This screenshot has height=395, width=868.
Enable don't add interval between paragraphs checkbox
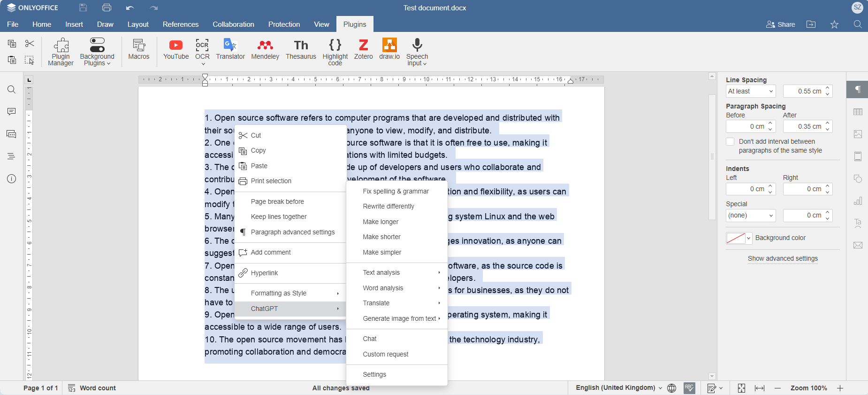pos(730,142)
